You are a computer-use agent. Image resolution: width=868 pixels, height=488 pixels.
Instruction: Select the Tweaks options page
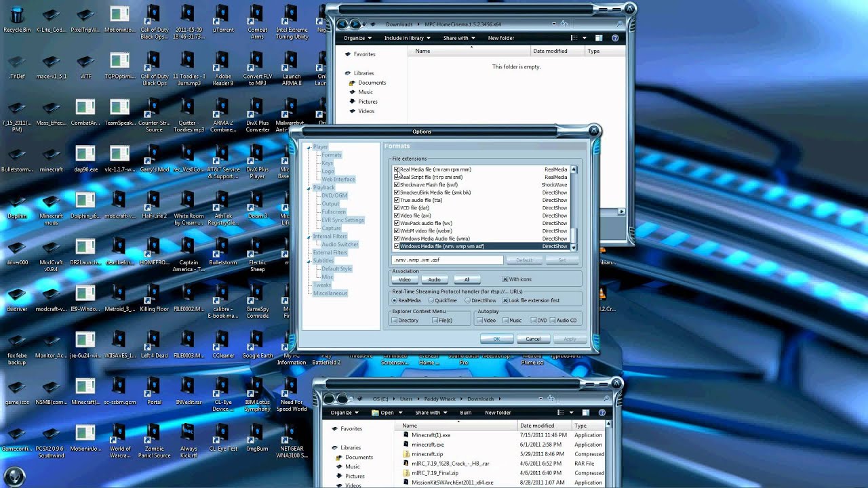(322, 285)
